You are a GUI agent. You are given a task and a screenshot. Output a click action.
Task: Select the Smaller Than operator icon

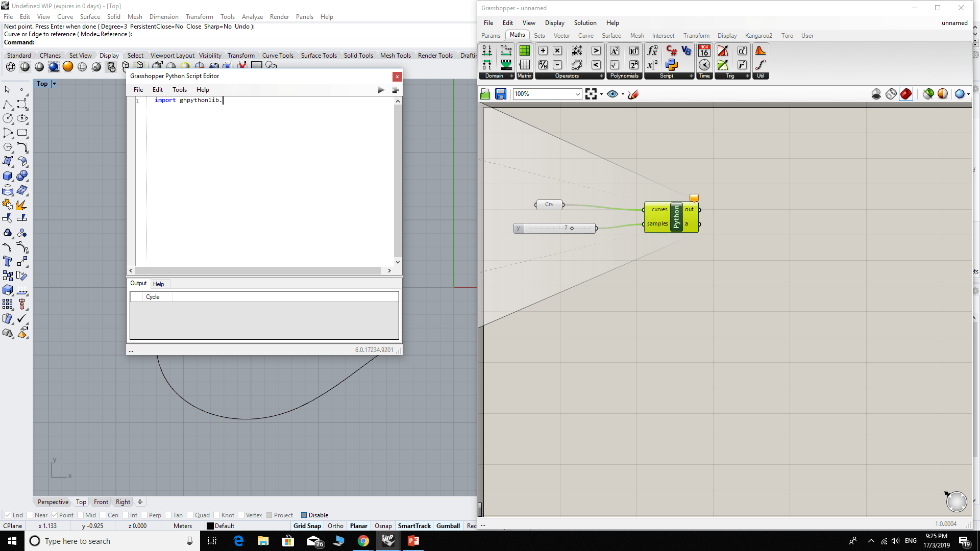coord(596,65)
